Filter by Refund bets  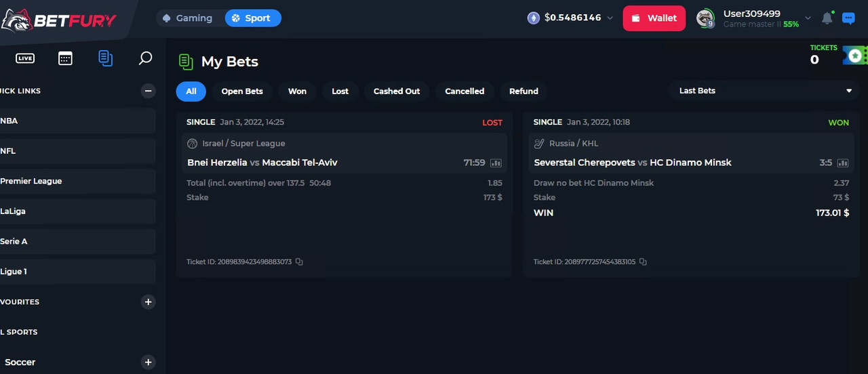pyautogui.click(x=524, y=91)
